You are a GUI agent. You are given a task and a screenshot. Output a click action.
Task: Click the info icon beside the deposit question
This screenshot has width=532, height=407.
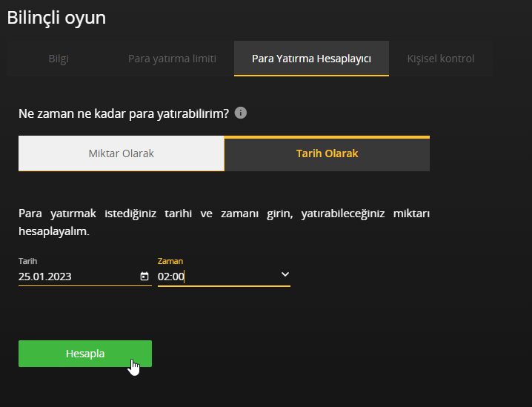click(x=240, y=113)
